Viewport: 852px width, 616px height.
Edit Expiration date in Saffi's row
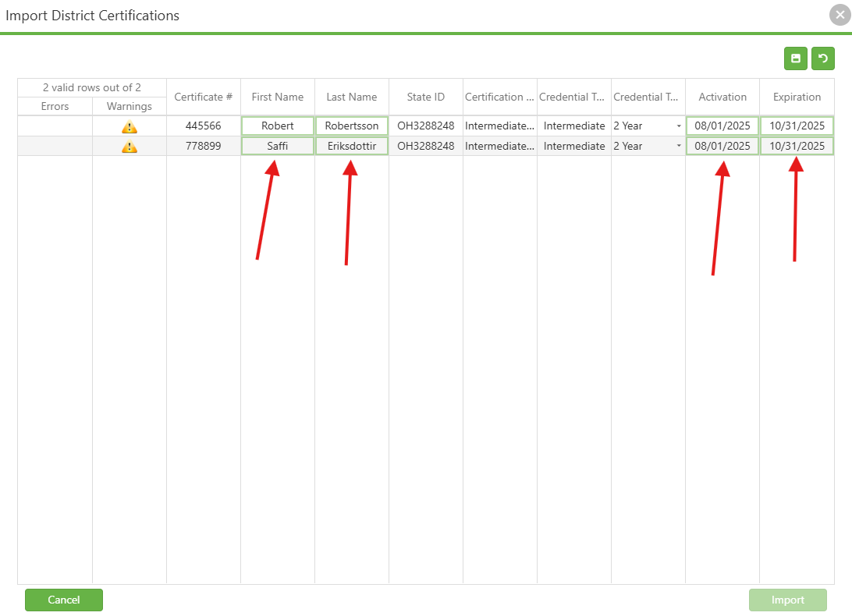click(797, 146)
